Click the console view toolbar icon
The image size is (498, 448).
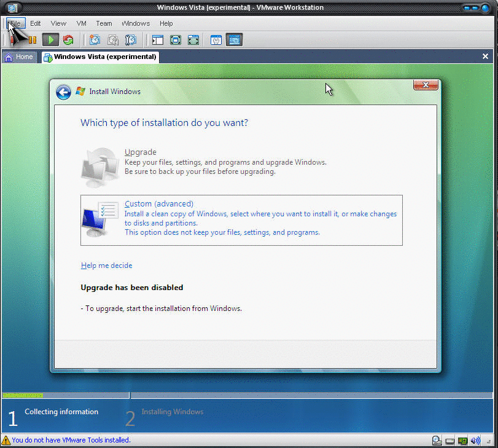pyautogui.click(x=234, y=40)
